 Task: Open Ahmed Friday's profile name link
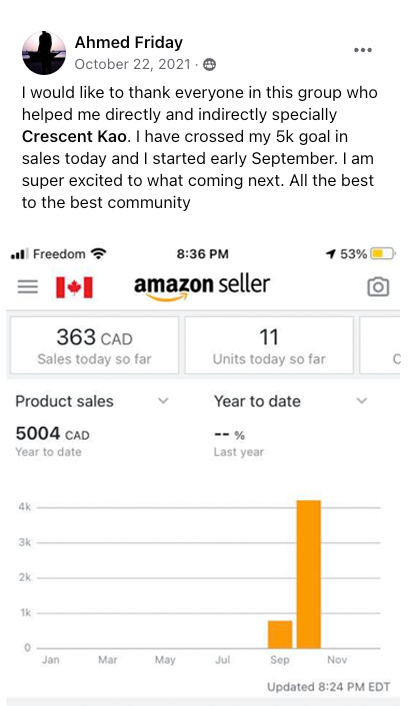coord(129,42)
